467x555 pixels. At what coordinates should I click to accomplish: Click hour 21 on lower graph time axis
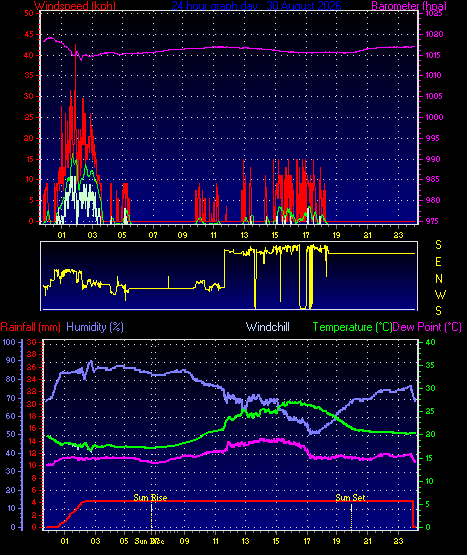[x=368, y=541]
